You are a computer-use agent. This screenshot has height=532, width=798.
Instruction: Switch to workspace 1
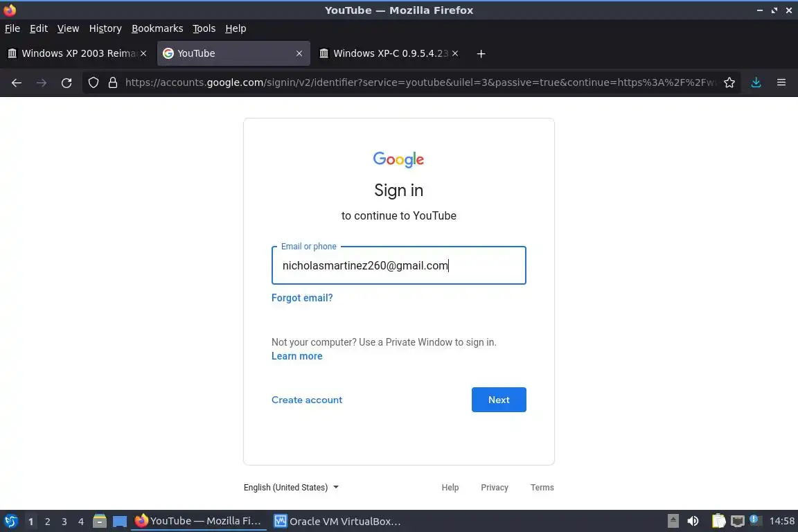(x=30, y=522)
